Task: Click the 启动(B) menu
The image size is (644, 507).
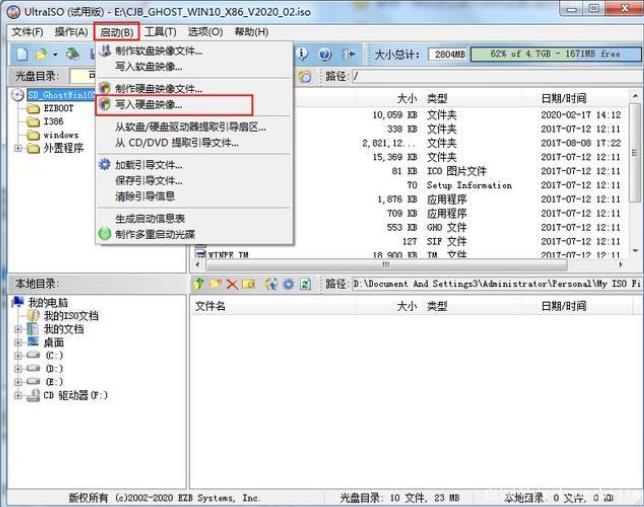Action: [x=117, y=32]
